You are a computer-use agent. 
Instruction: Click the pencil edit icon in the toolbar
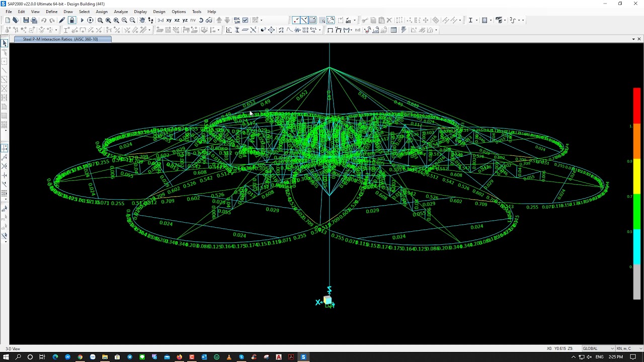pyautogui.click(x=62, y=20)
